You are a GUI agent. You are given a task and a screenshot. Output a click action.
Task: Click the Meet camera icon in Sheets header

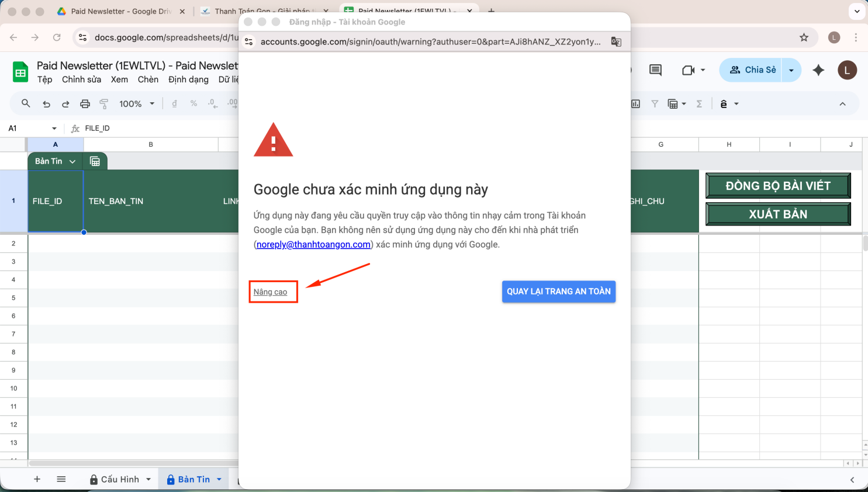click(688, 70)
